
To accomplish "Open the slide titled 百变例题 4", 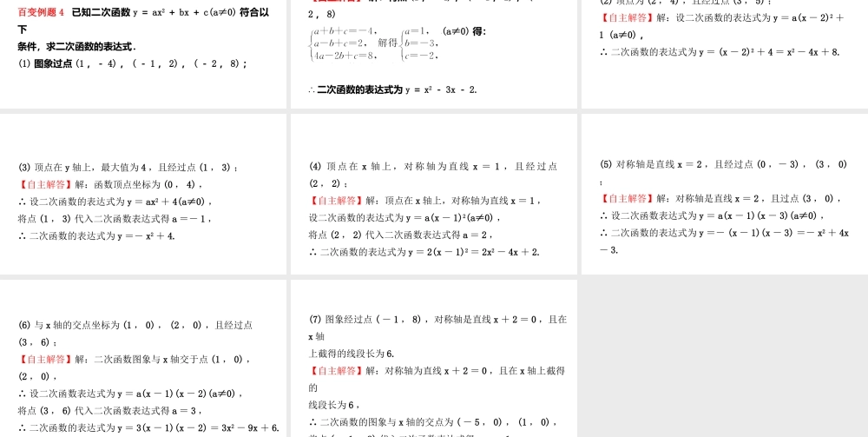I will 143,54.
